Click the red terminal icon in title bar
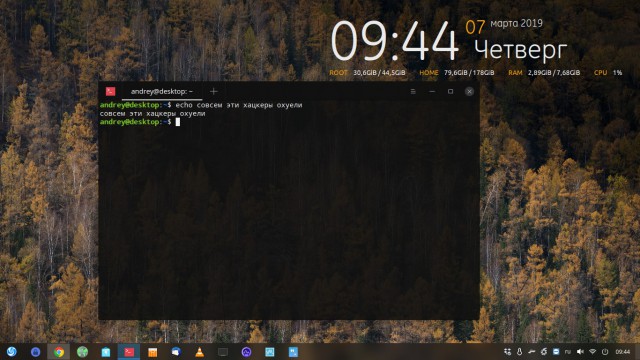 (110, 91)
